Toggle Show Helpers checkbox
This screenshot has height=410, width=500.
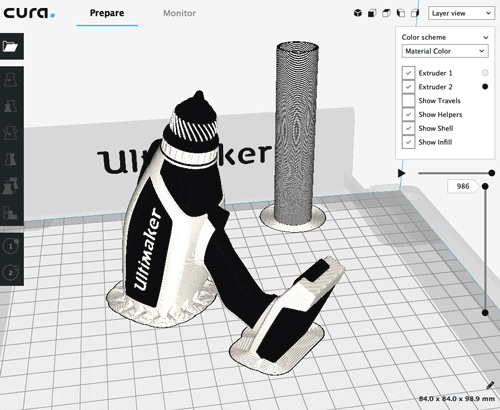[x=408, y=115]
